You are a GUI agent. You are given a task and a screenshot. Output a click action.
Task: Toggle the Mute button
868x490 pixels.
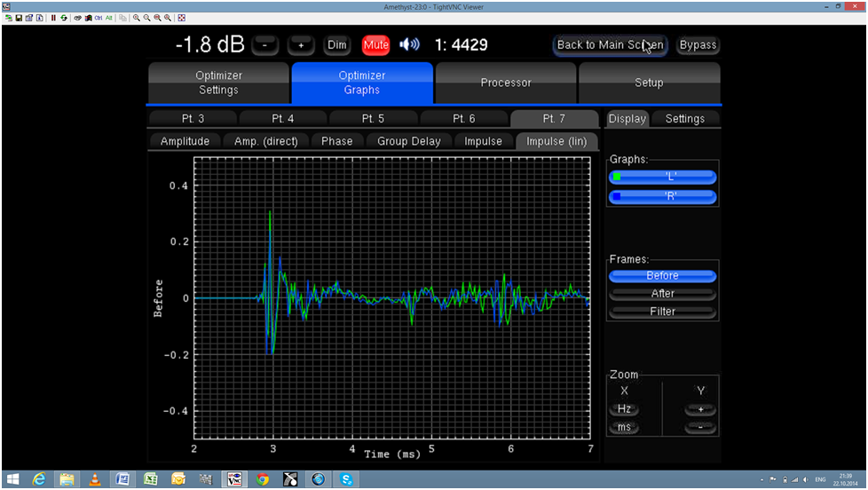(x=375, y=45)
